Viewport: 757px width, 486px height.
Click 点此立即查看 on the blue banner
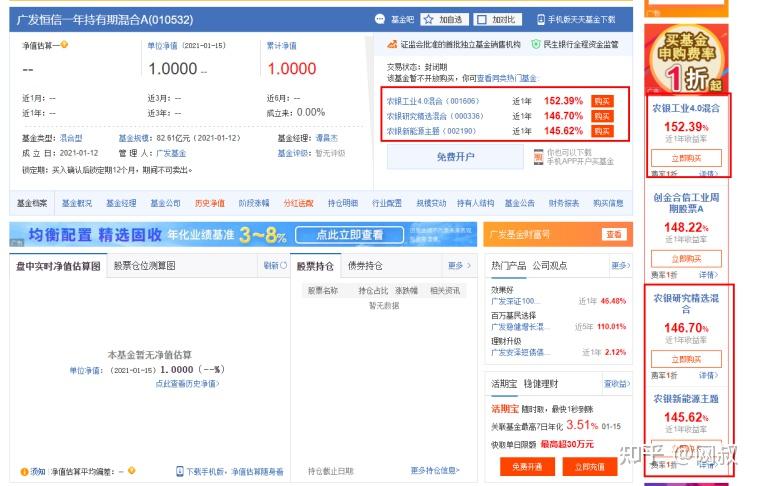coord(350,235)
